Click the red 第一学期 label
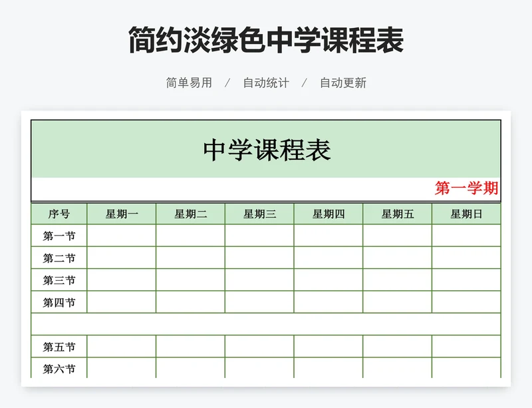 coord(466,188)
